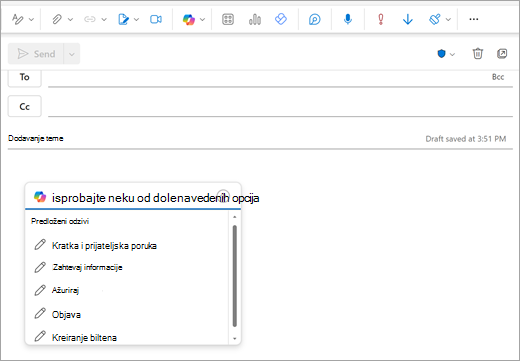Expand the insert link dropdown arrow
This screenshot has width=520, height=361.
(x=104, y=19)
